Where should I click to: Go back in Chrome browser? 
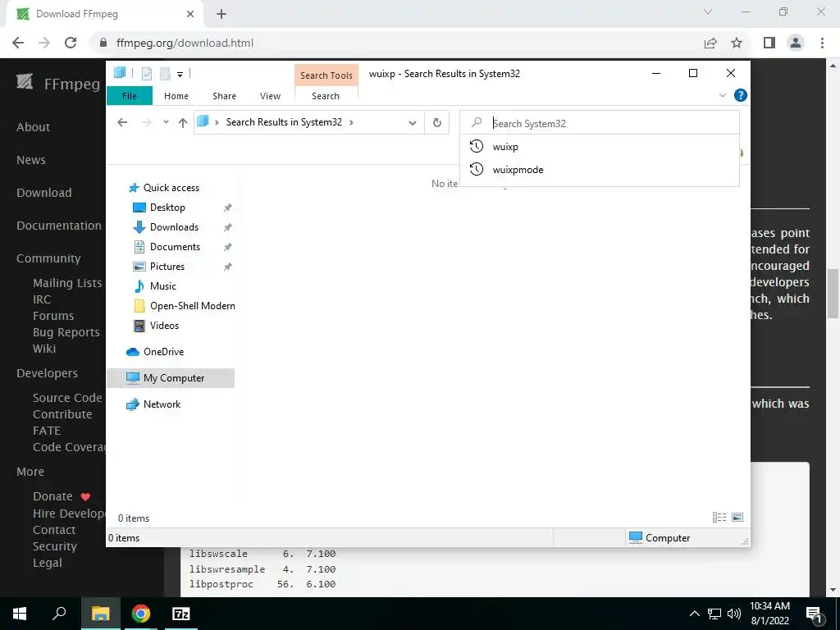18,43
